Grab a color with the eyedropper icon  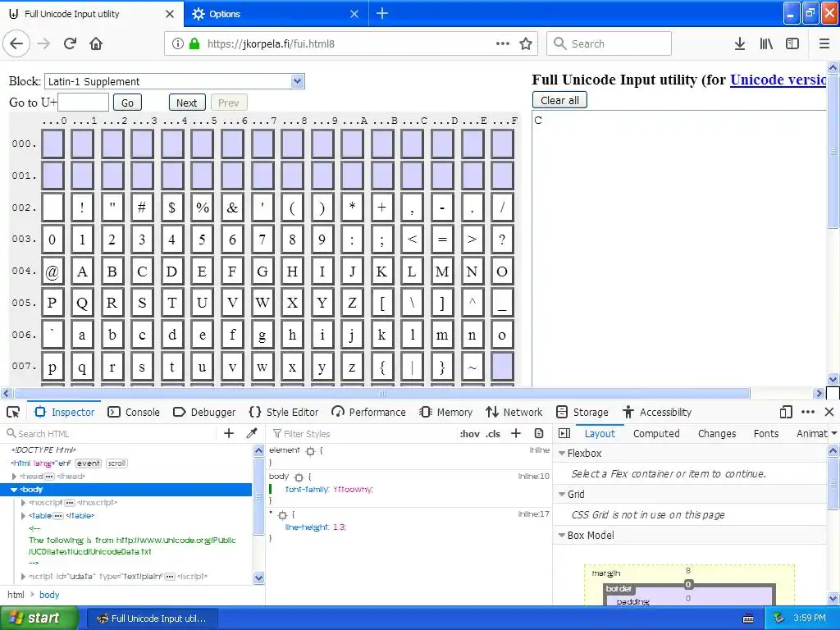coord(251,433)
